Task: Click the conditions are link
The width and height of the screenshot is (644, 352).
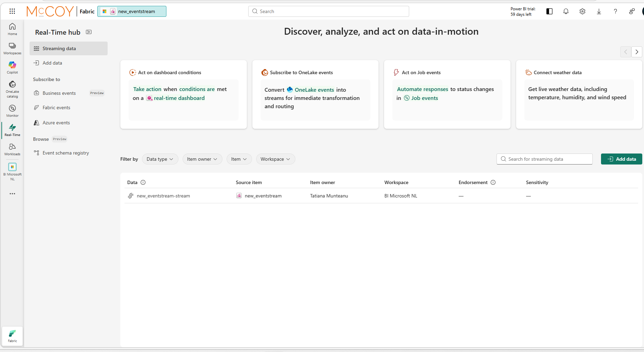Action: point(197,89)
